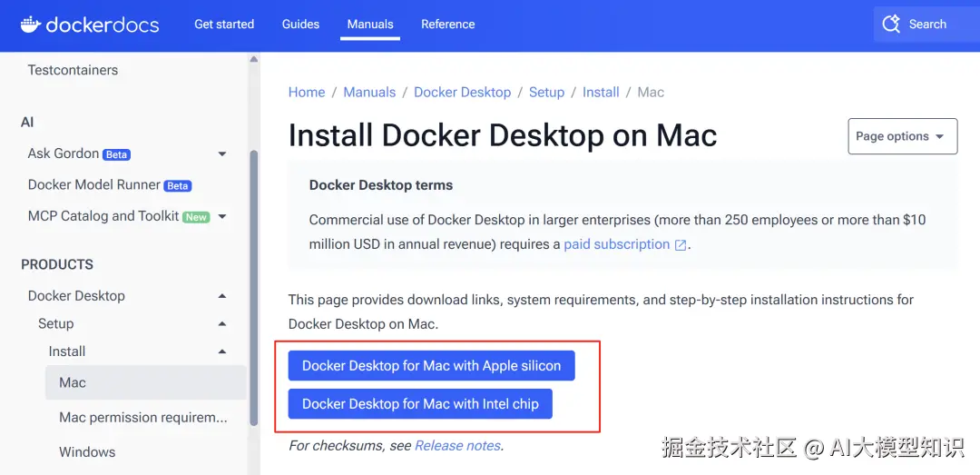
Task: Open the Reference nav item
Action: [448, 25]
